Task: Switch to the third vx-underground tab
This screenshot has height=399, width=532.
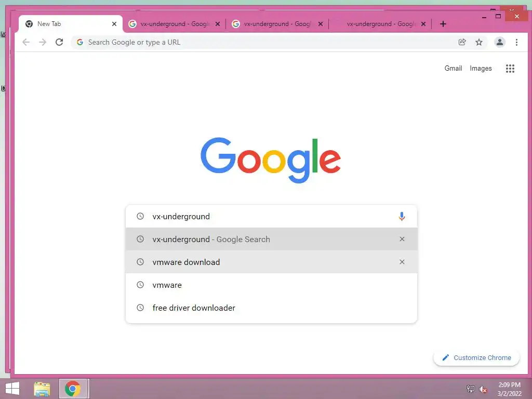Action: point(380,24)
